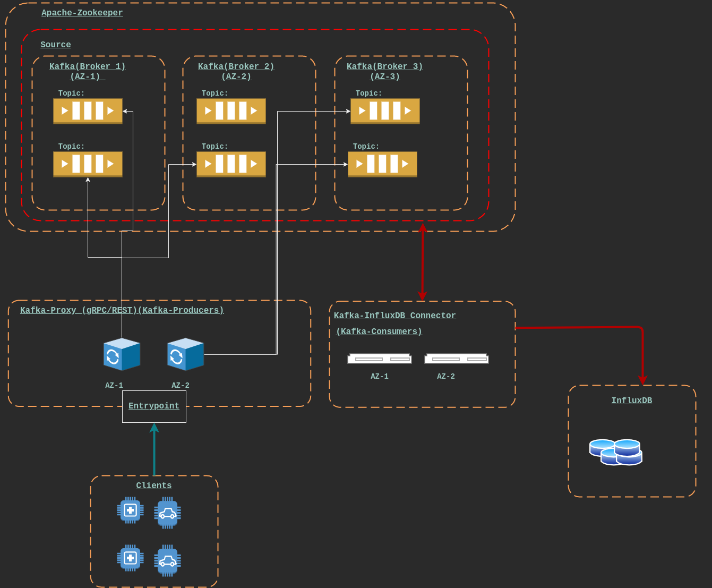This screenshot has width=712, height=588.
Task: Select upper car chip client icon
Action: [x=167, y=513]
